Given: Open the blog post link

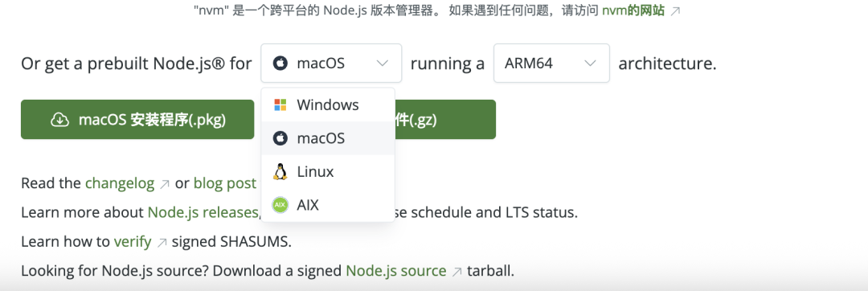Looking at the screenshot, I should pyautogui.click(x=225, y=183).
